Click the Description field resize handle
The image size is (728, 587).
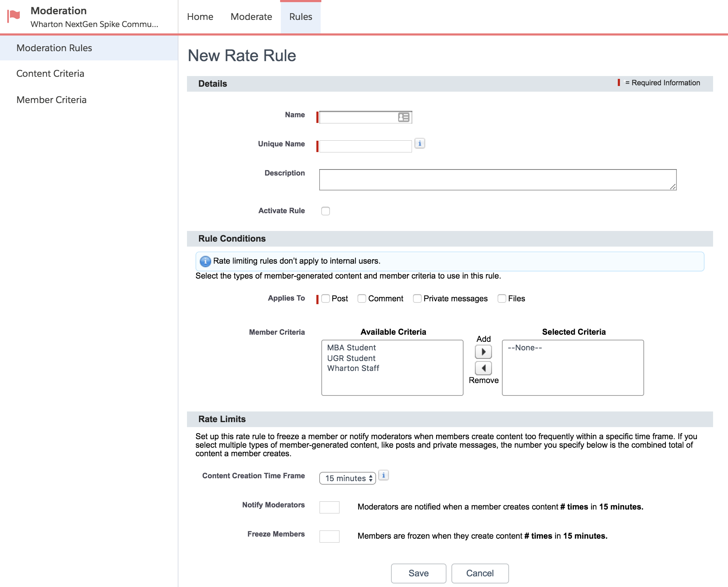673,187
